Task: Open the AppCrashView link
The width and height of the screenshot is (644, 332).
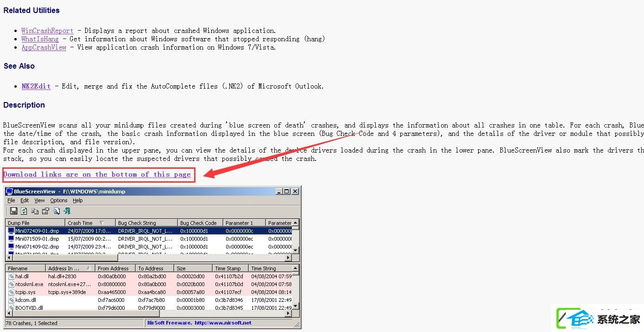Action: (44, 47)
